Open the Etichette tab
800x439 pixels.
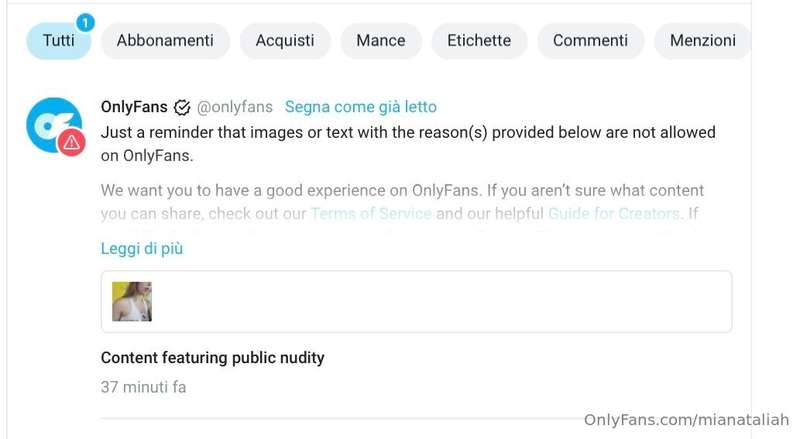pyautogui.click(x=479, y=41)
